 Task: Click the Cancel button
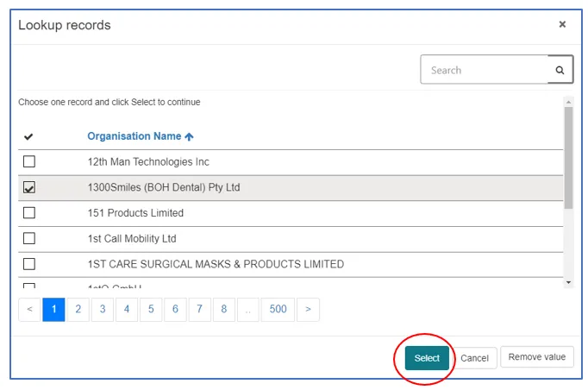tap(474, 358)
